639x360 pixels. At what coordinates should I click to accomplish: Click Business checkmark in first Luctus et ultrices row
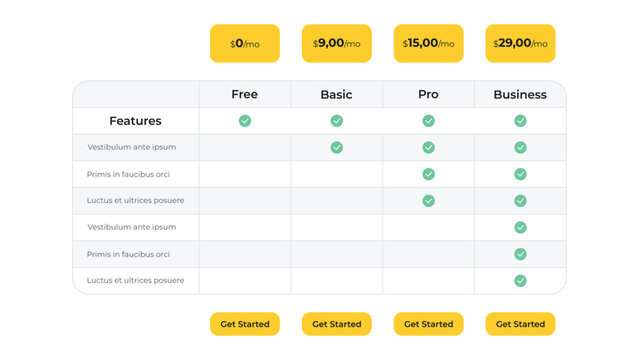(x=520, y=201)
